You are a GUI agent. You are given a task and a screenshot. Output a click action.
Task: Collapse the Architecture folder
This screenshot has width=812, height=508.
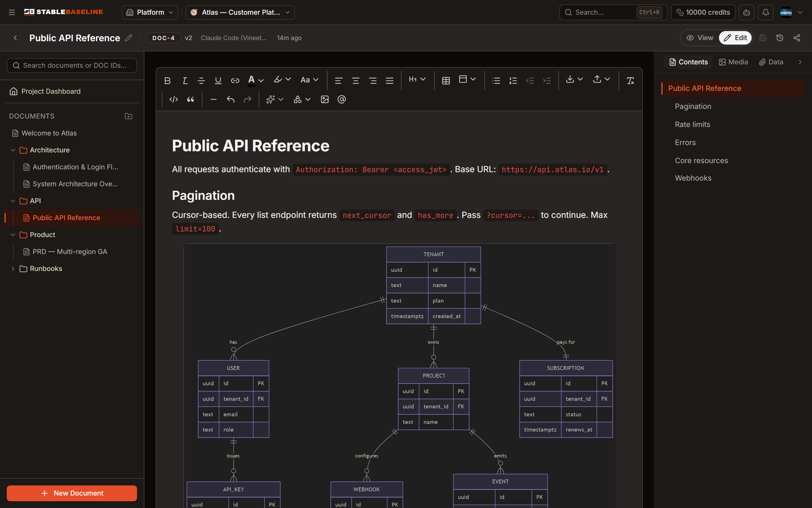[x=13, y=150]
